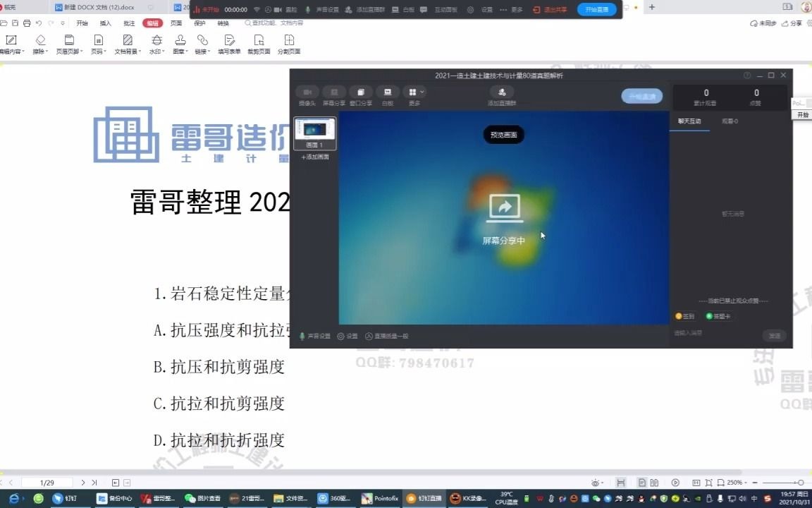Image resolution: width=812 pixels, height=508 pixels.
Task: Select the 裁剪页面 crop page icon
Action: tap(259, 42)
